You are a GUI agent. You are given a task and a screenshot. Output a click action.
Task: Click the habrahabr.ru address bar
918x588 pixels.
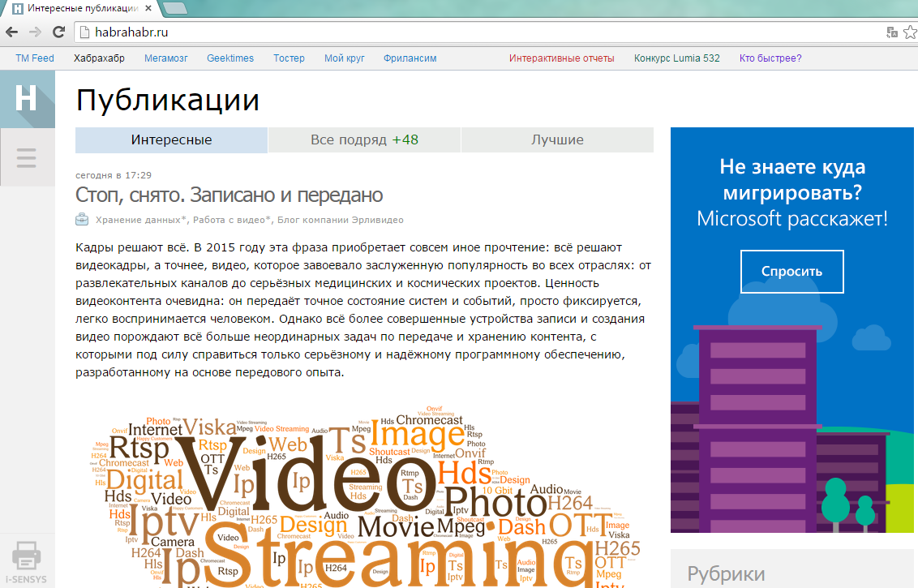coord(478,32)
